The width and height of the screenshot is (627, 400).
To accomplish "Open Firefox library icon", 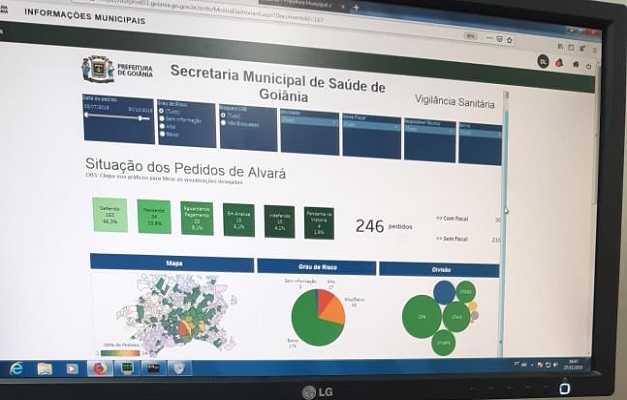I will [560, 47].
